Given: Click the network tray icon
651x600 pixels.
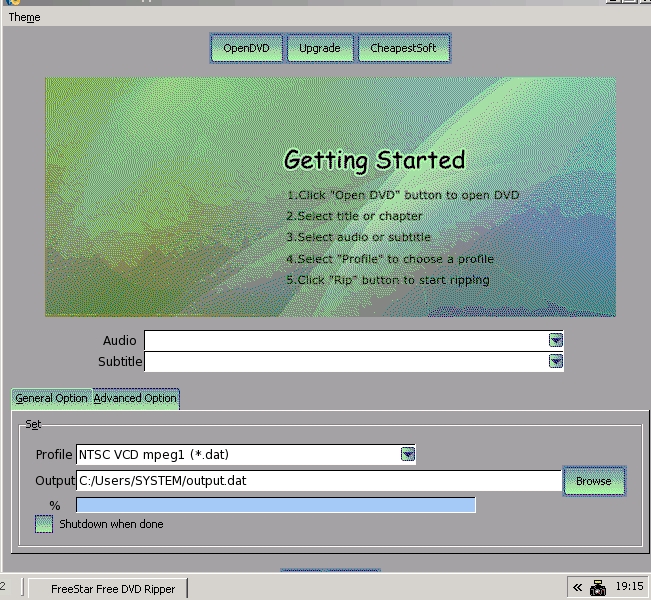Looking at the screenshot, I should coord(598,587).
